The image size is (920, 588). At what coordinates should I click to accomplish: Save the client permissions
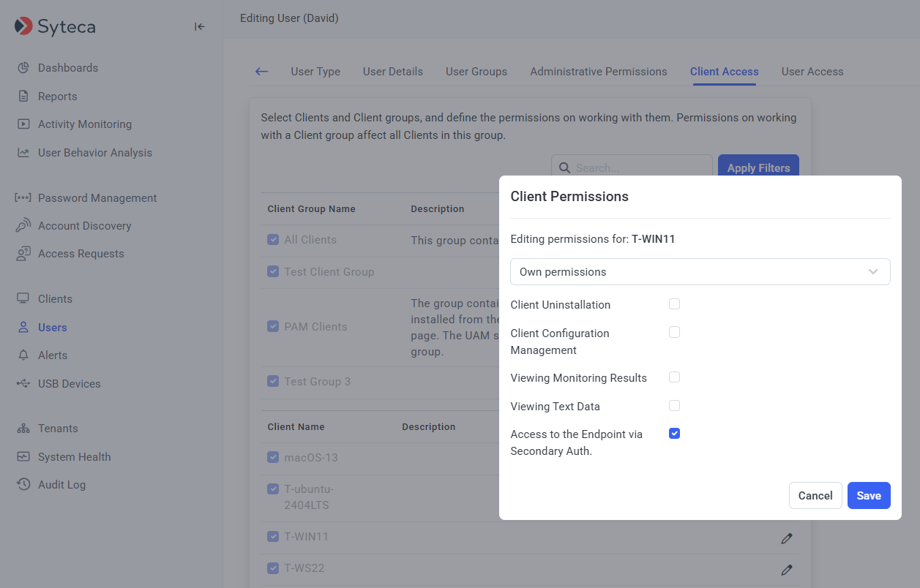[x=868, y=496]
